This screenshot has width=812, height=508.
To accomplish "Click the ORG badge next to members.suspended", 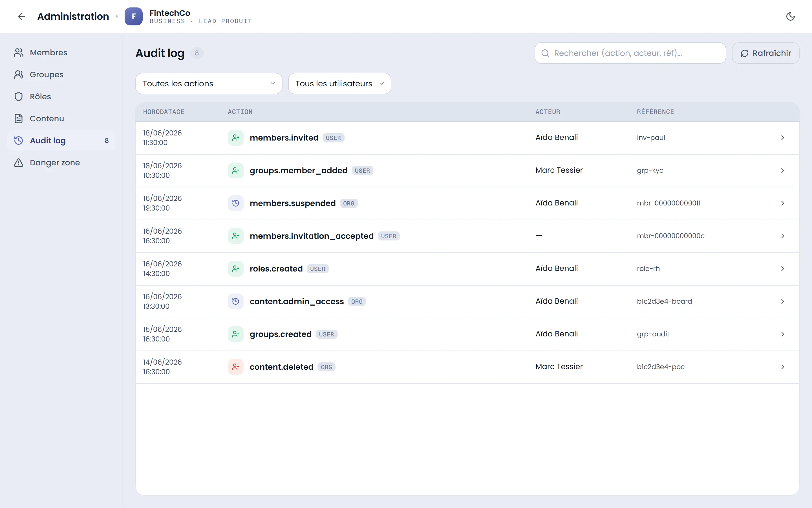I will tap(348, 203).
